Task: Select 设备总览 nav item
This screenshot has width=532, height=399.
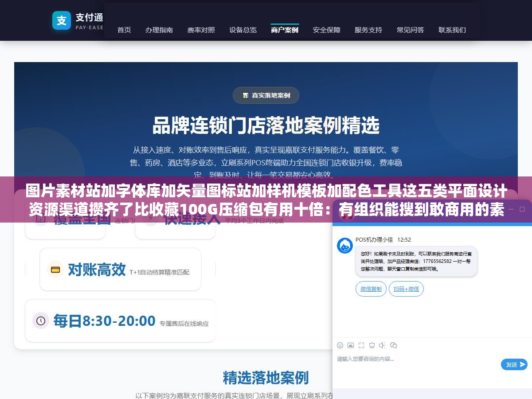Action: [243, 30]
